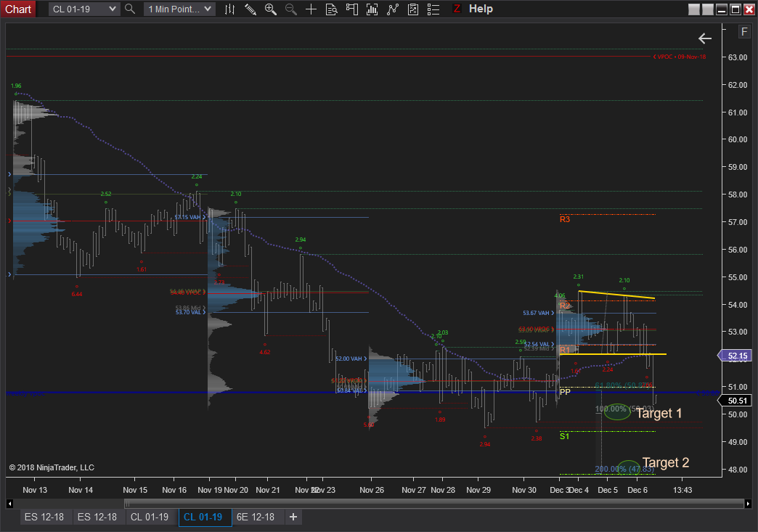
Task: Select the Target 2 text annotation
Action: click(x=666, y=462)
